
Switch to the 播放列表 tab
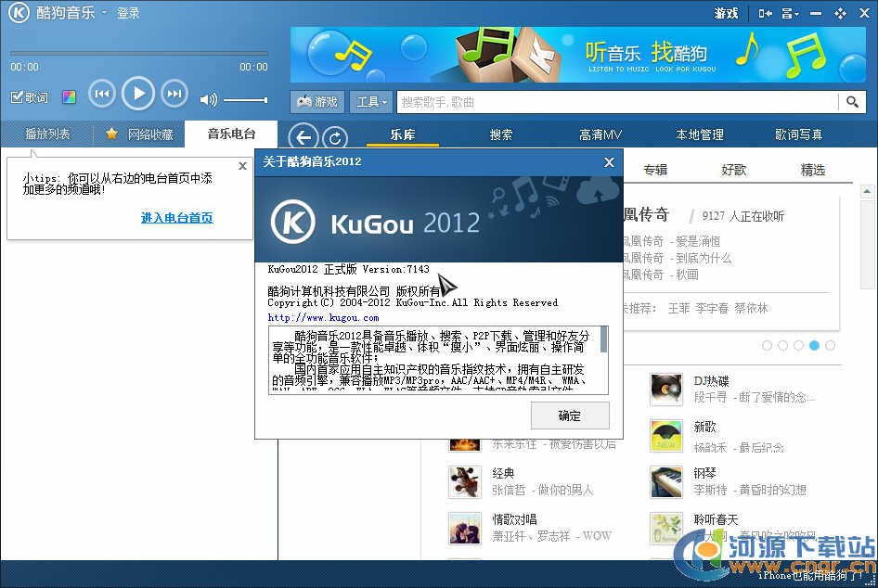(47, 134)
